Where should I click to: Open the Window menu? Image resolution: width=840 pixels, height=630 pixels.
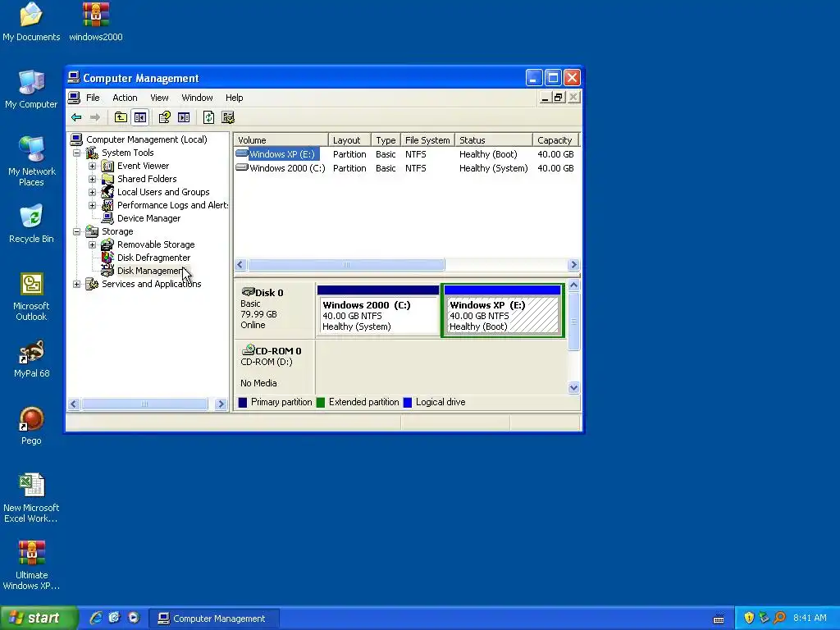coord(197,98)
